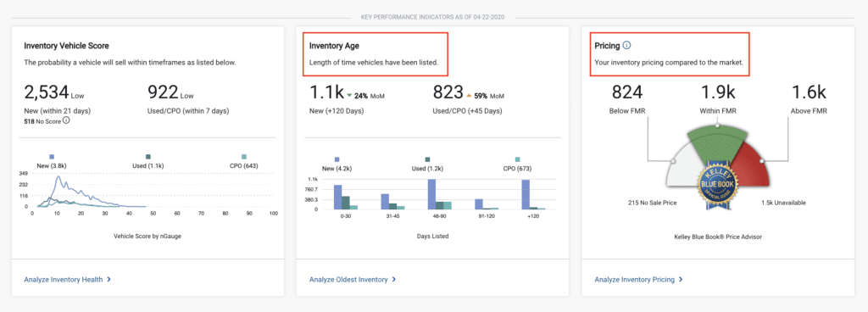868x312 pixels.
Task: Click the chevron after Analyze Inventory Health
Action: click(x=109, y=280)
